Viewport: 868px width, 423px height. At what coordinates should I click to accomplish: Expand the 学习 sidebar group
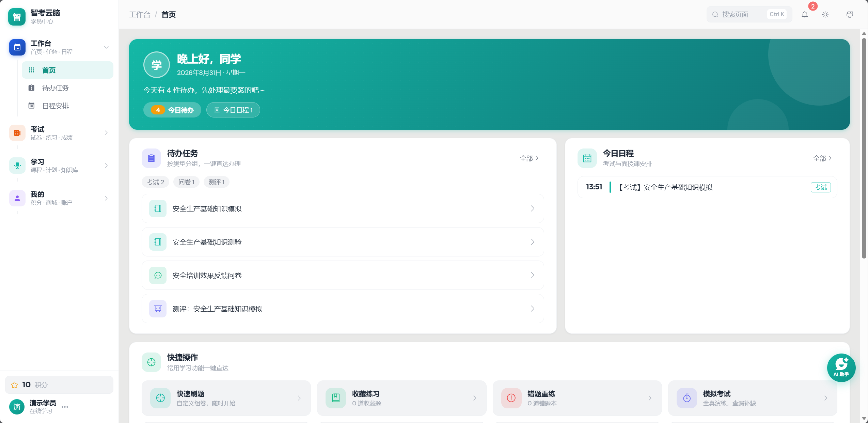pyautogui.click(x=106, y=166)
